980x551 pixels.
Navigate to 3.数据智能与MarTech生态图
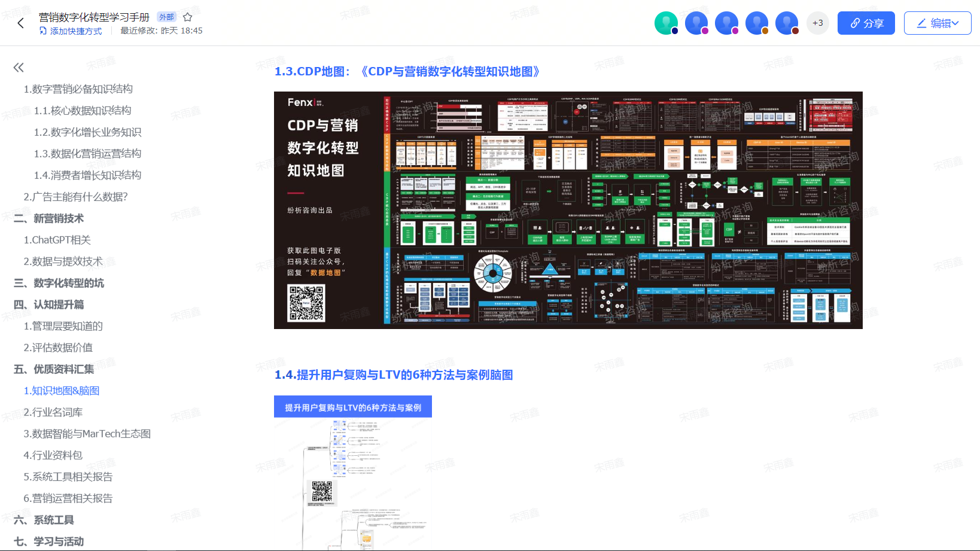pyautogui.click(x=87, y=434)
